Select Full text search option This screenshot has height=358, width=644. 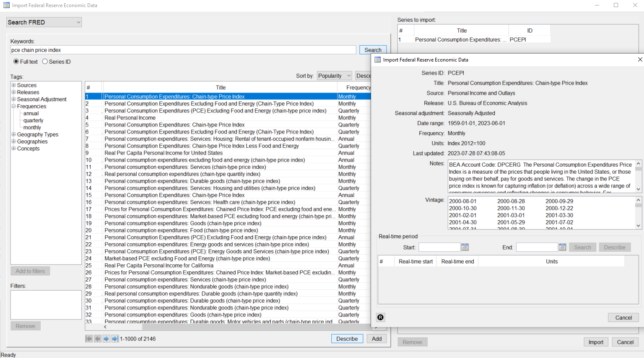[16, 62]
